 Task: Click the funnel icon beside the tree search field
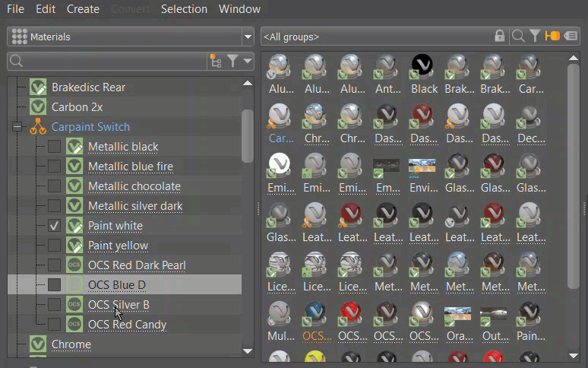[x=233, y=61]
